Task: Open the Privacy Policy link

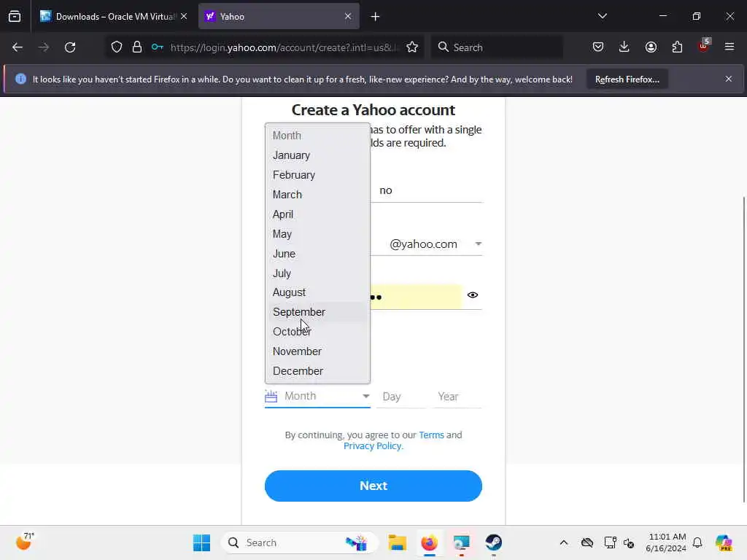Action: 373,446
